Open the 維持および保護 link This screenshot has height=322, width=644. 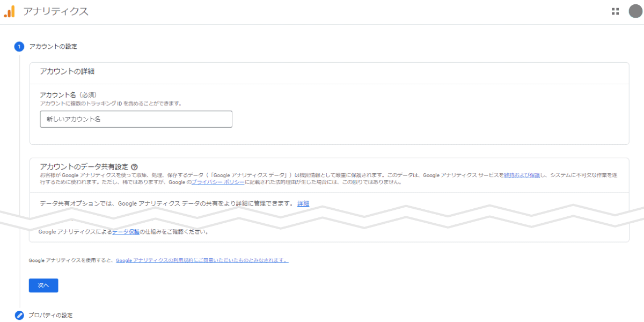click(522, 175)
